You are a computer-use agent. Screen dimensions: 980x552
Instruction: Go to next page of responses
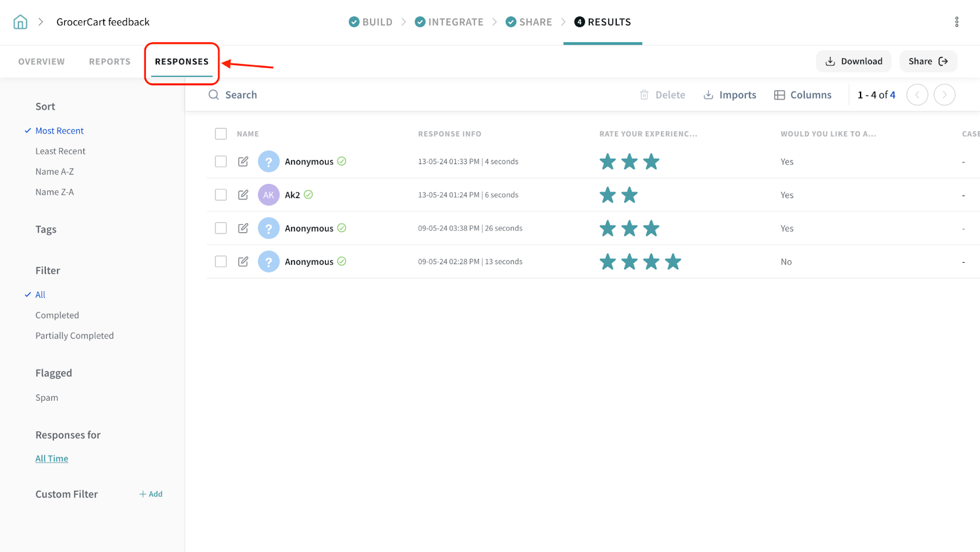pos(944,95)
